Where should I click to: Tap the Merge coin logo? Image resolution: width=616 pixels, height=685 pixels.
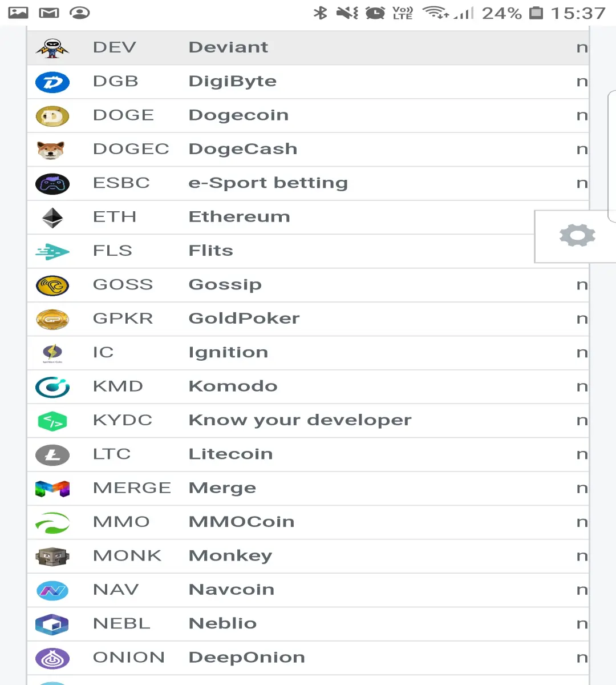coord(52,489)
